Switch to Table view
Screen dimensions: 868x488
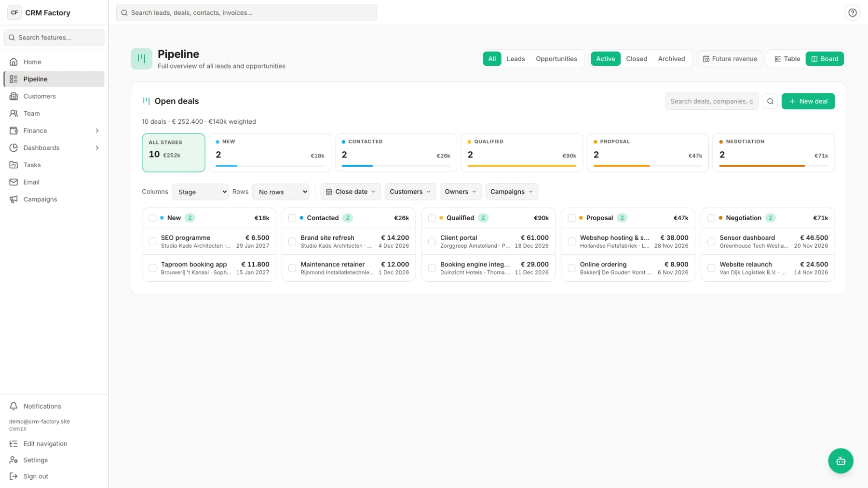click(787, 59)
